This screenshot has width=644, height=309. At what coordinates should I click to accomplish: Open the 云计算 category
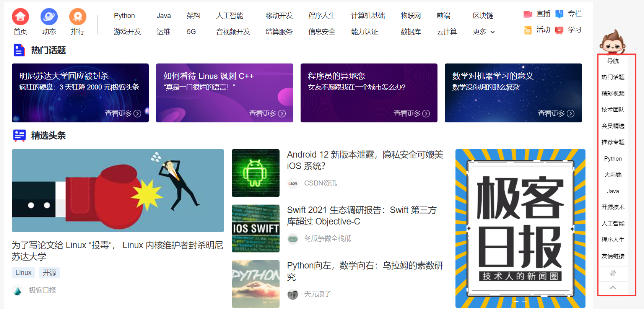(447, 32)
